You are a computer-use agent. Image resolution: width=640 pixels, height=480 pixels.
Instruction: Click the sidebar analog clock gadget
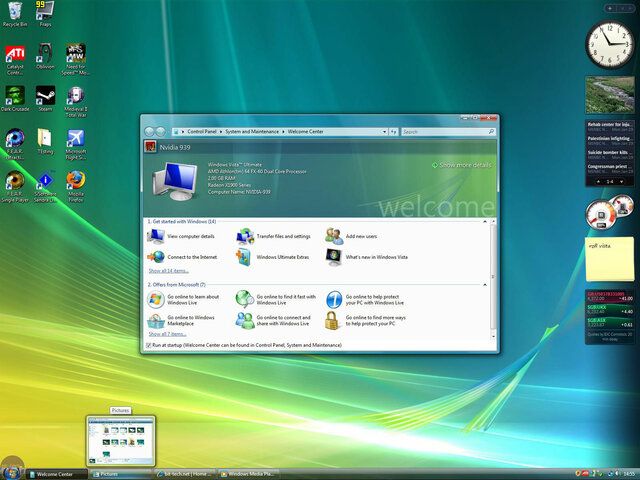tap(610, 44)
